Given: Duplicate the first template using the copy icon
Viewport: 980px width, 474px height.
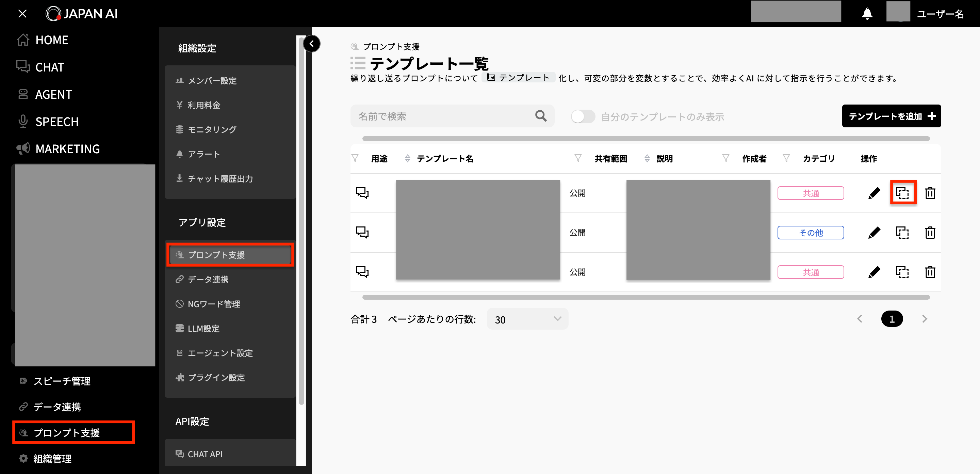Looking at the screenshot, I should [903, 193].
